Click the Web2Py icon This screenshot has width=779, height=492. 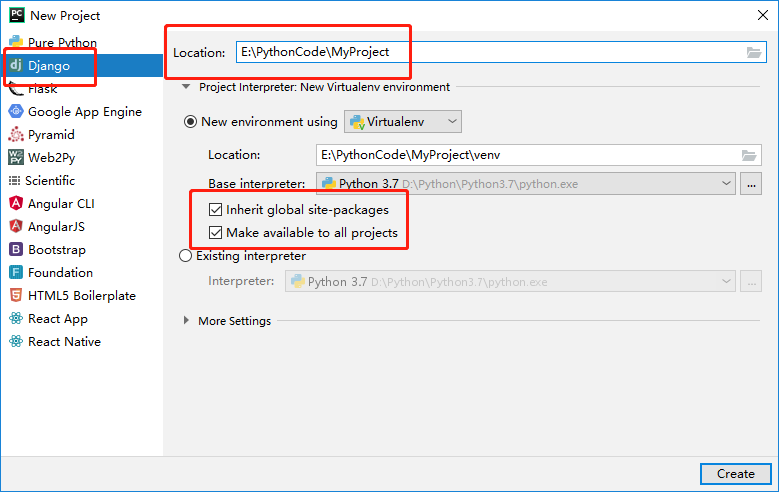tap(16, 157)
